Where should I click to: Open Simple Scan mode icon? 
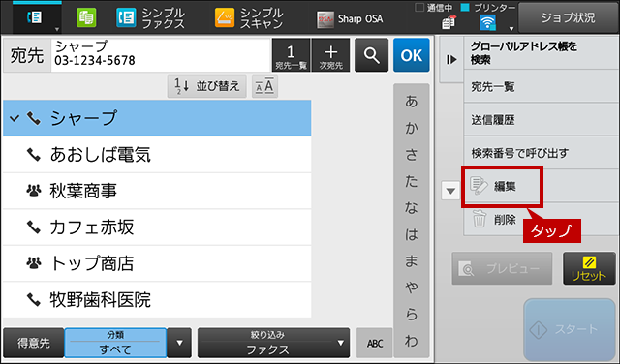[x=224, y=18]
